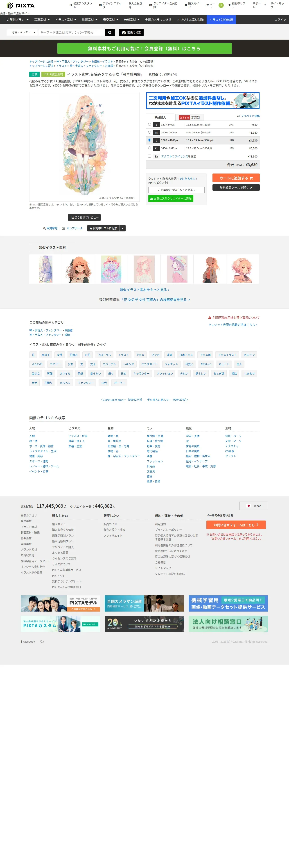Click the PIXTA logo in the header

(x=20, y=5)
